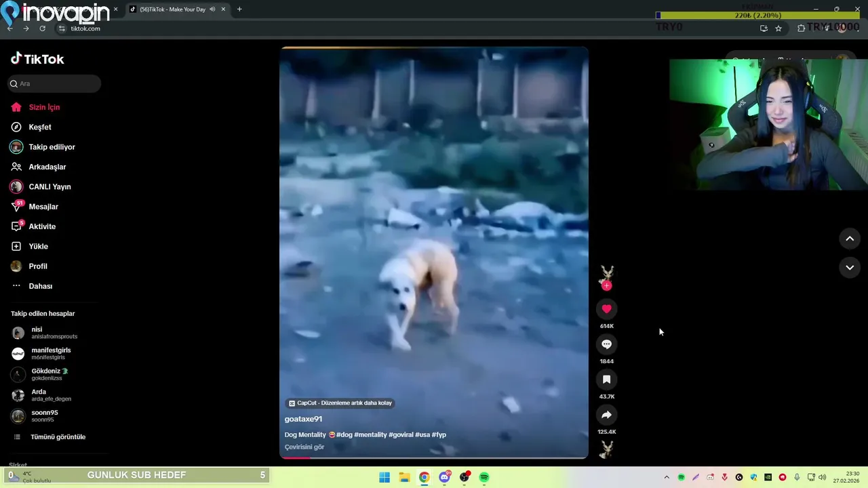
Task: Save video with the bookmark icon
Action: click(606, 380)
